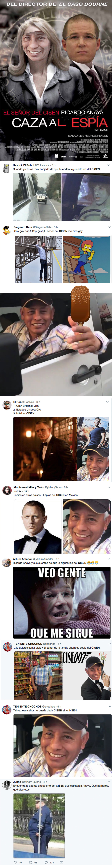This screenshot has width=112, height=868.
Task: Click the reply icon under Junne's tweet
Action: pos(15,862)
